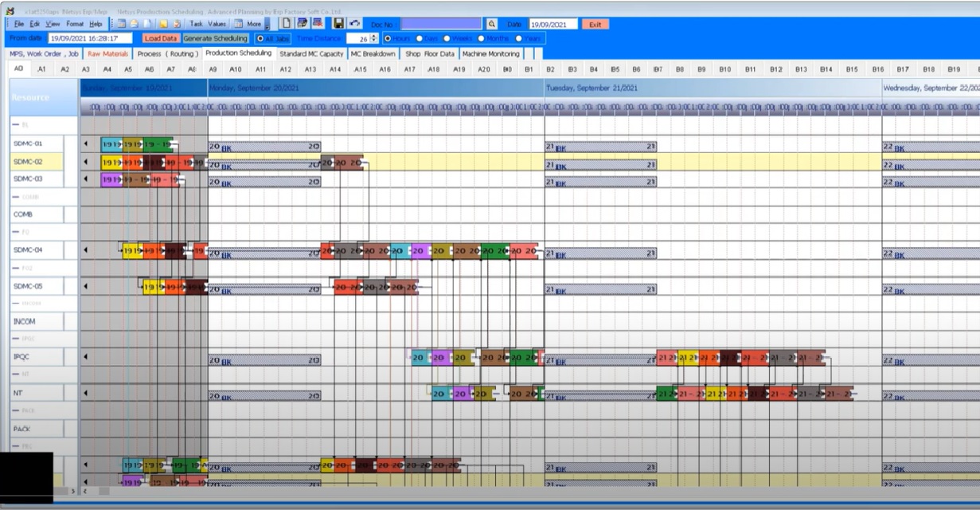Click the Save floppy disk icon

click(x=339, y=24)
